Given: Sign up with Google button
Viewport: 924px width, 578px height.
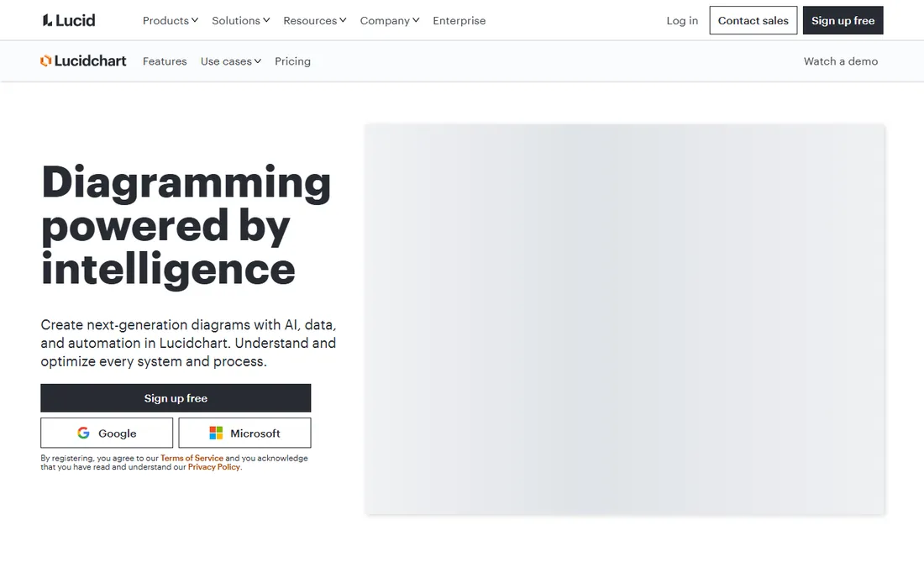Looking at the screenshot, I should pyautogui.click(x=107, y=433).
